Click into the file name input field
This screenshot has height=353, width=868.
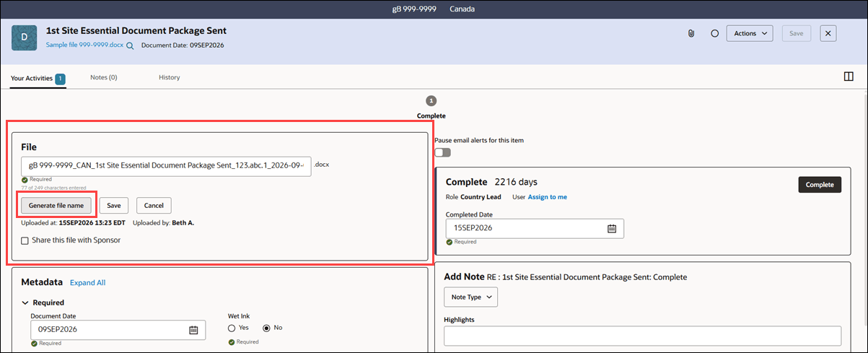tap(166, 165)
